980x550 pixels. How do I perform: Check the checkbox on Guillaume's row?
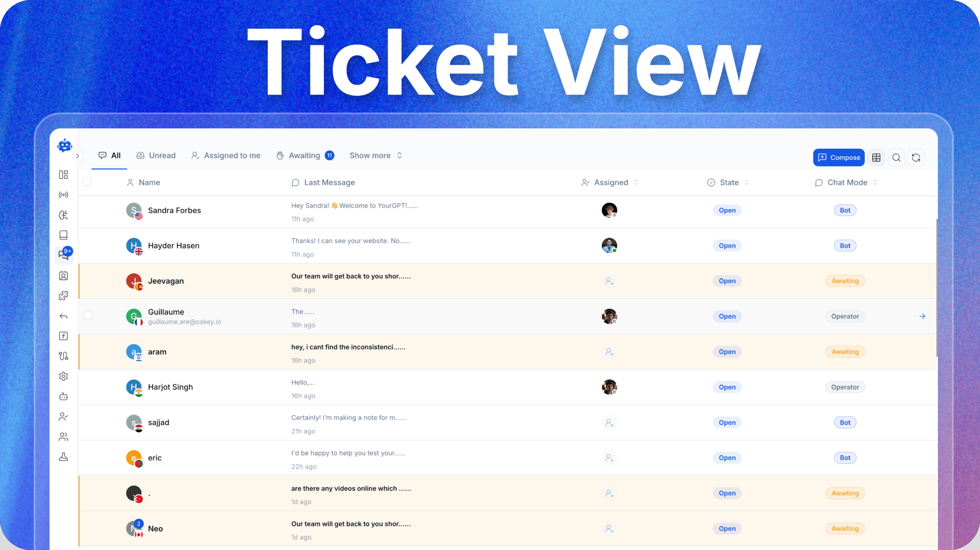(88, 315)
